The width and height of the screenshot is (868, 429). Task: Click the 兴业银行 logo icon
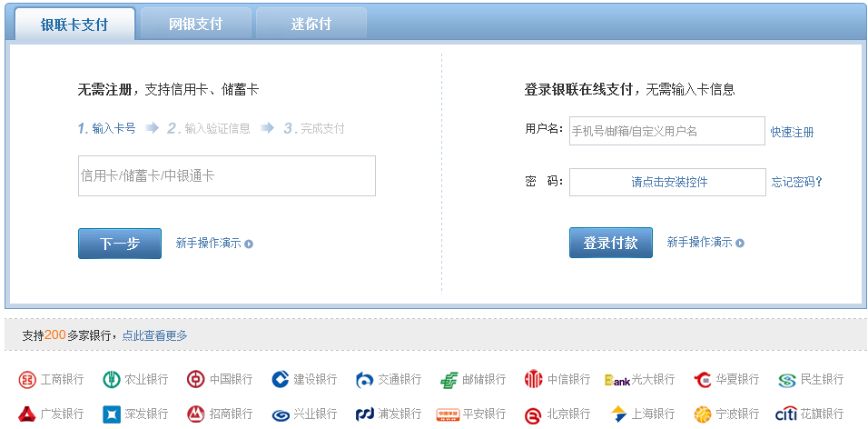(x=281, y=415)
